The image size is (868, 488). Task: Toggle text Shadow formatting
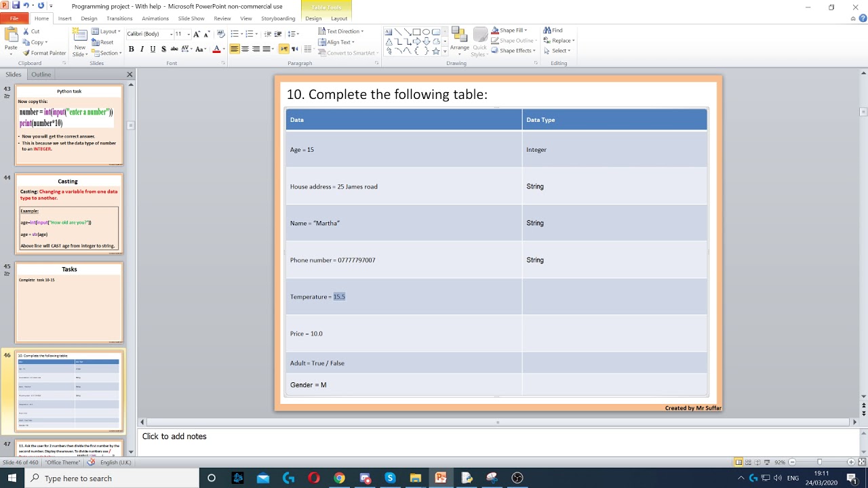click(163, 49)
